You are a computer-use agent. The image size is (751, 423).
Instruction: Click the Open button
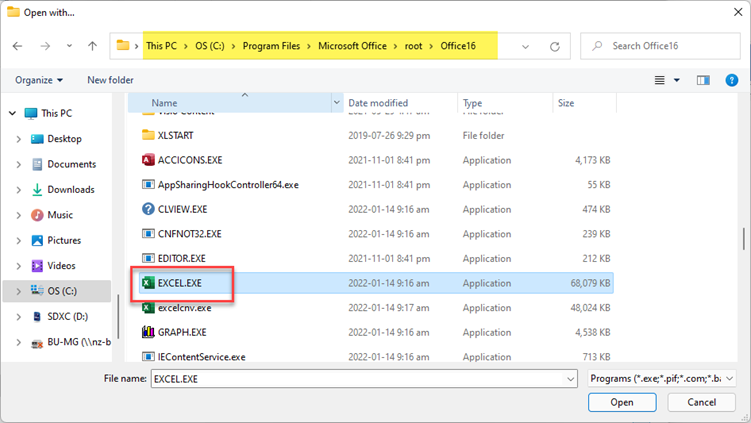click(622, 402)
